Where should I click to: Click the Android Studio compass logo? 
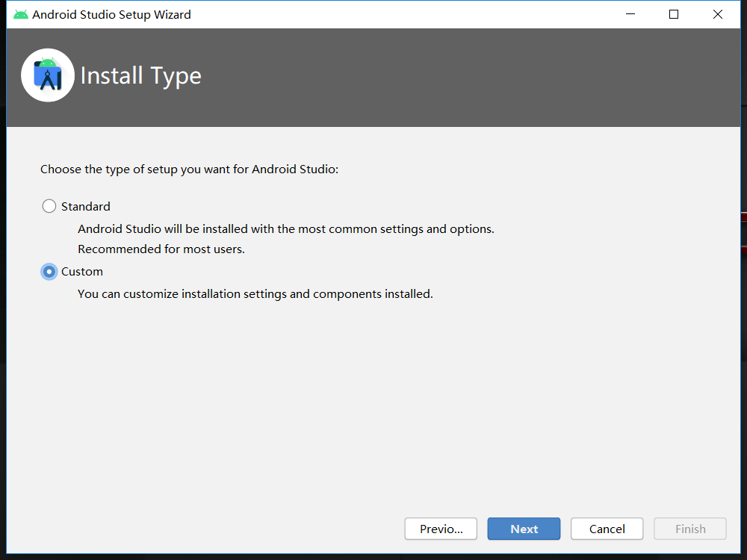48,75
